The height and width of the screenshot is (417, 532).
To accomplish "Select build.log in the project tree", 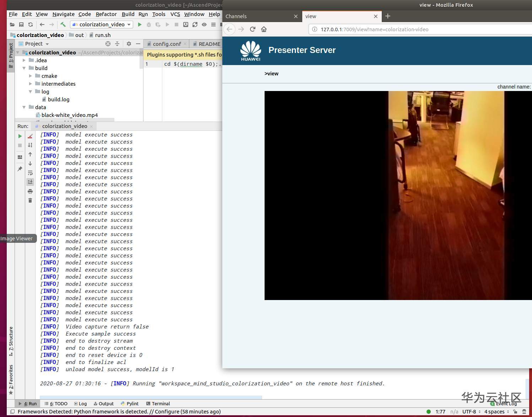I will (59, 99).
